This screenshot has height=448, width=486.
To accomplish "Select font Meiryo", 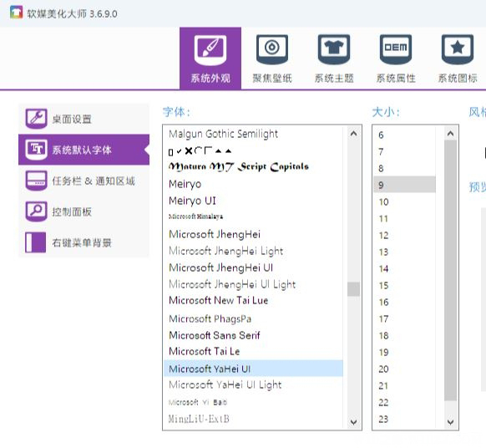I will point(253,184).
